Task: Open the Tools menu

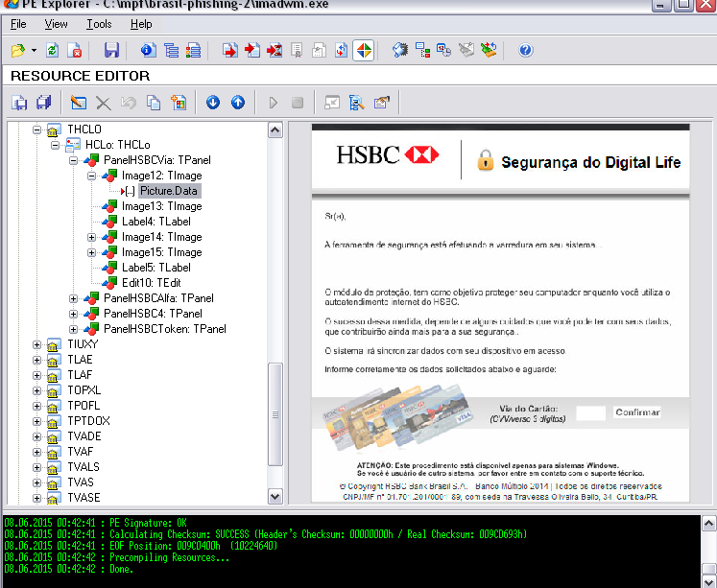Action: pos(99,24)
